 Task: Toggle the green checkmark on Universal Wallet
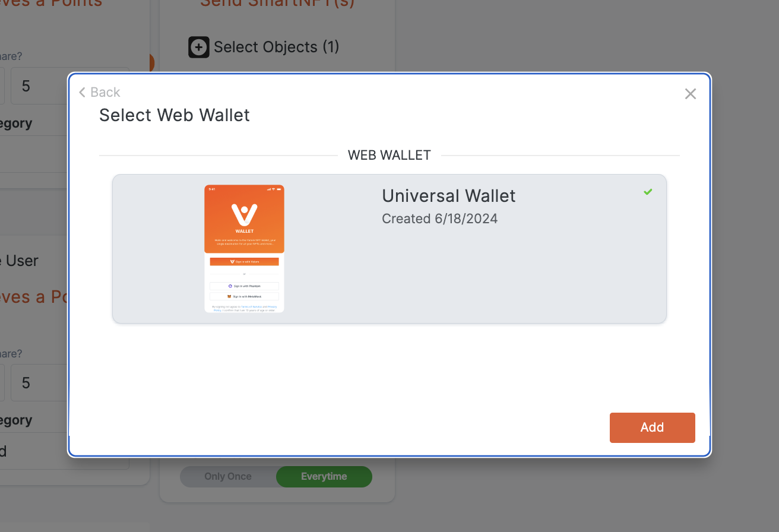pos(648,192)
